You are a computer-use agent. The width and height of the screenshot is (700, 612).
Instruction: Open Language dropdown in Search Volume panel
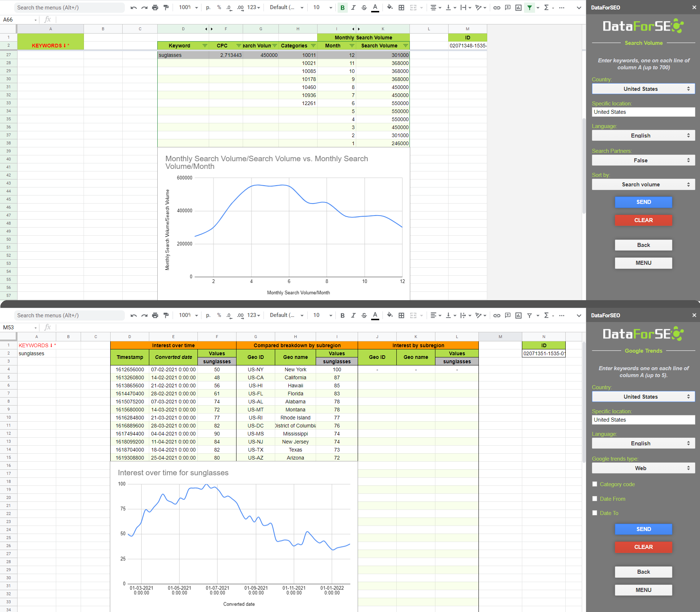(x=643, y=136)
